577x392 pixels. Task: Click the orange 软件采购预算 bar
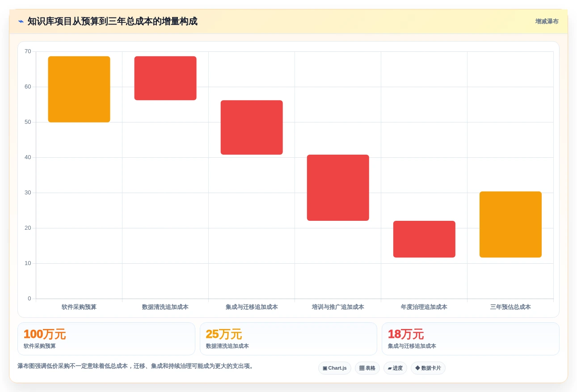point(79,89)
